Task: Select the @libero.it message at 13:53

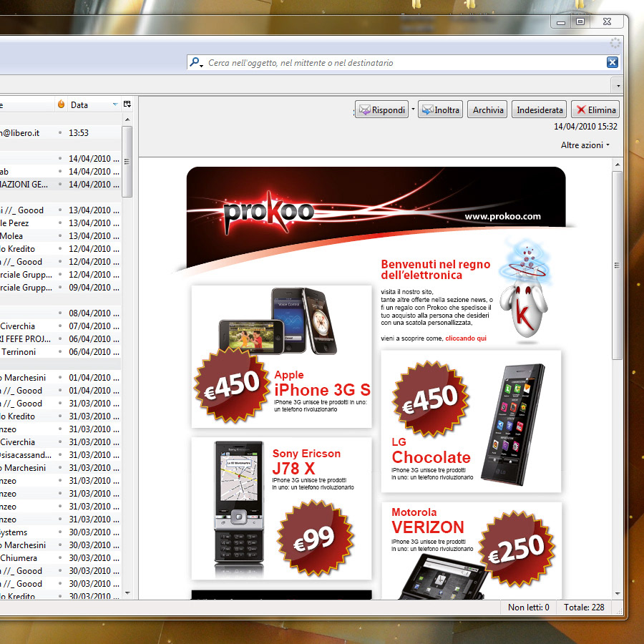Action: click(60, 132)
